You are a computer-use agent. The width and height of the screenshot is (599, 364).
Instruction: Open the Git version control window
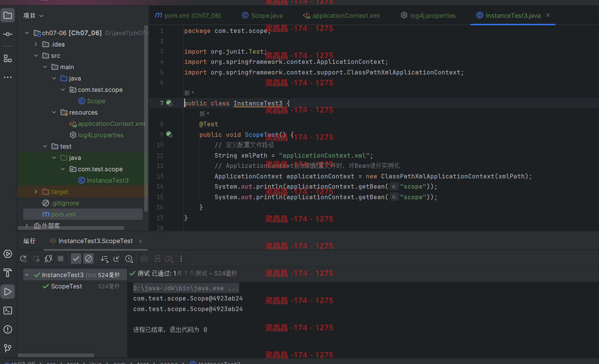pyautogui.click(x=8, y=348)
